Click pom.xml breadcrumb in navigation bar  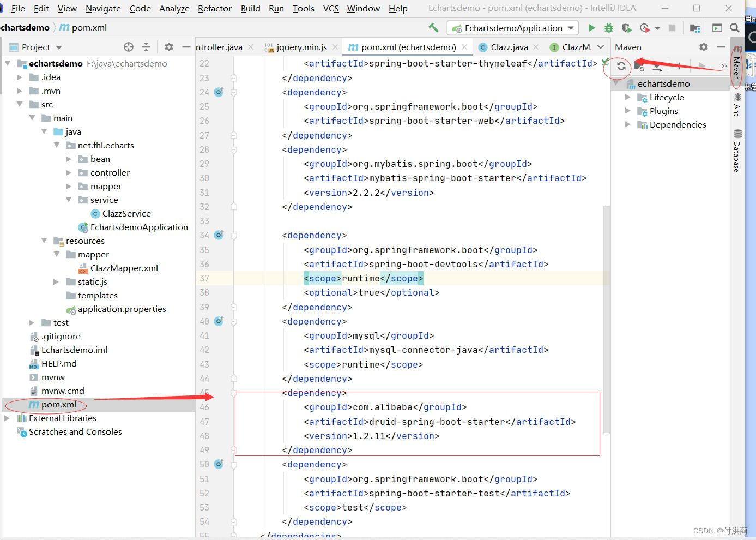tap(83, 27)
